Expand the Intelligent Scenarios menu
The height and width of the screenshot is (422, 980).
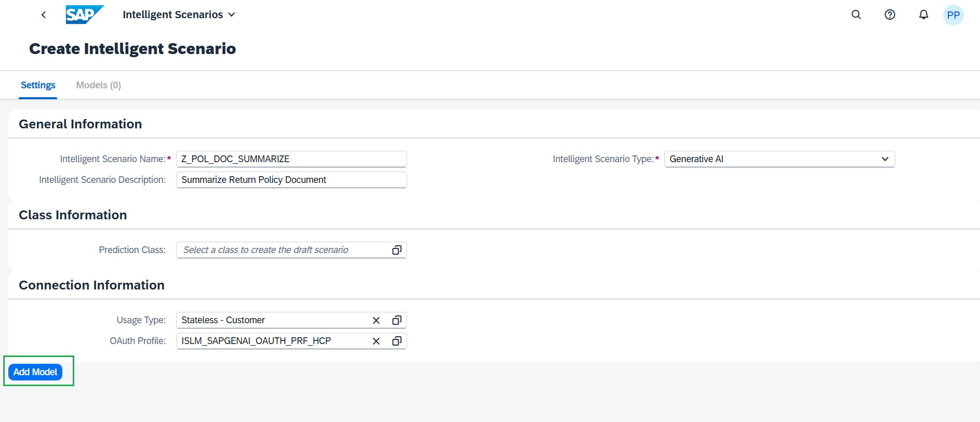pos(179,15)
